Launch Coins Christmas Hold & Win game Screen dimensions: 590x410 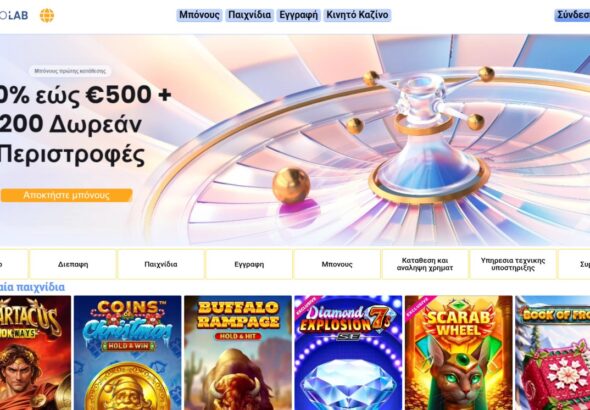click(x=128, y=353)
